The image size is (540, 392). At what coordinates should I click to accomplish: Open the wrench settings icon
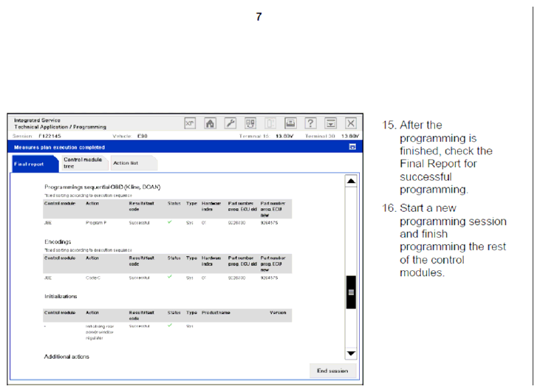point(230,123)
